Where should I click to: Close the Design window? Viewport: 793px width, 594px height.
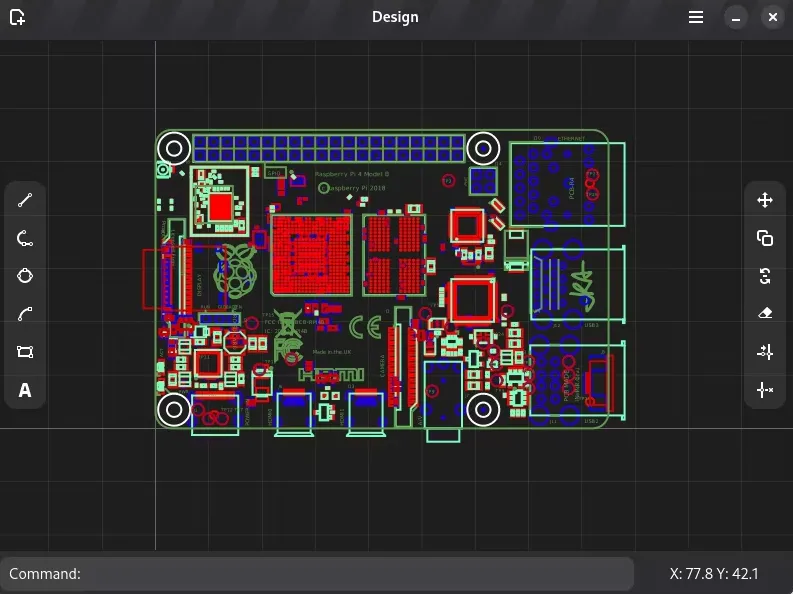771,17
